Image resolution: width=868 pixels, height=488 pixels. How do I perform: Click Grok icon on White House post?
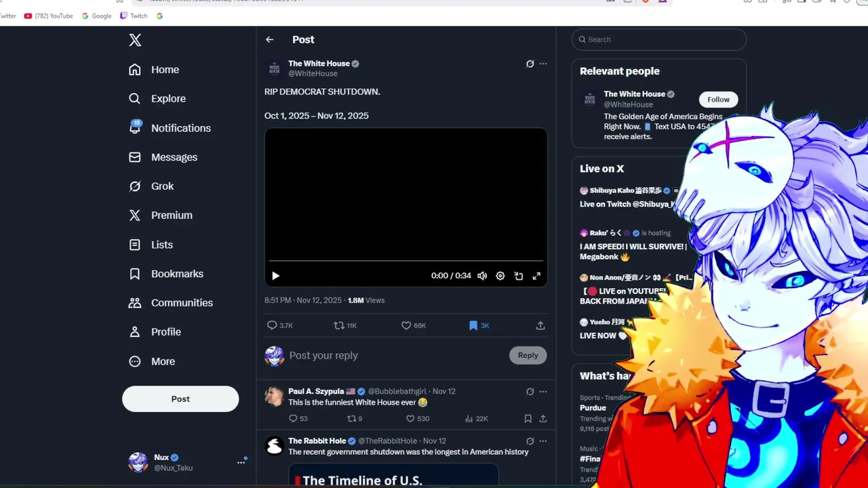pos(530,64)
